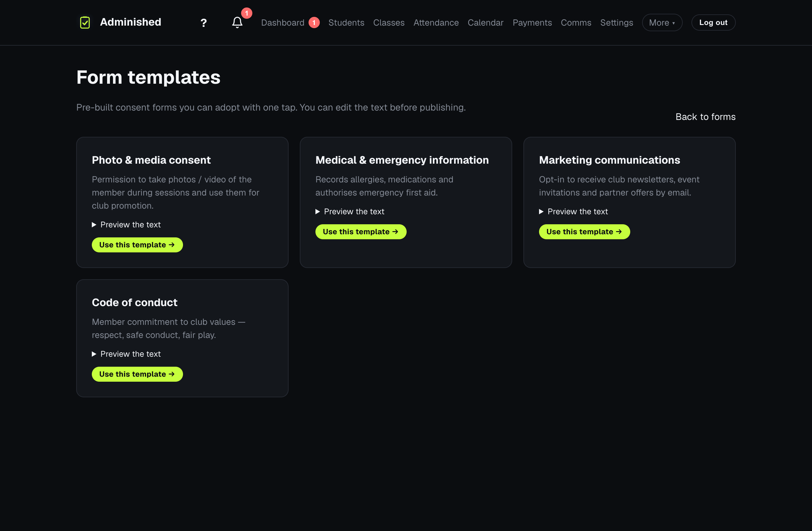
Task: Click the Photo & media consent heading
Action: coord(151,160)
